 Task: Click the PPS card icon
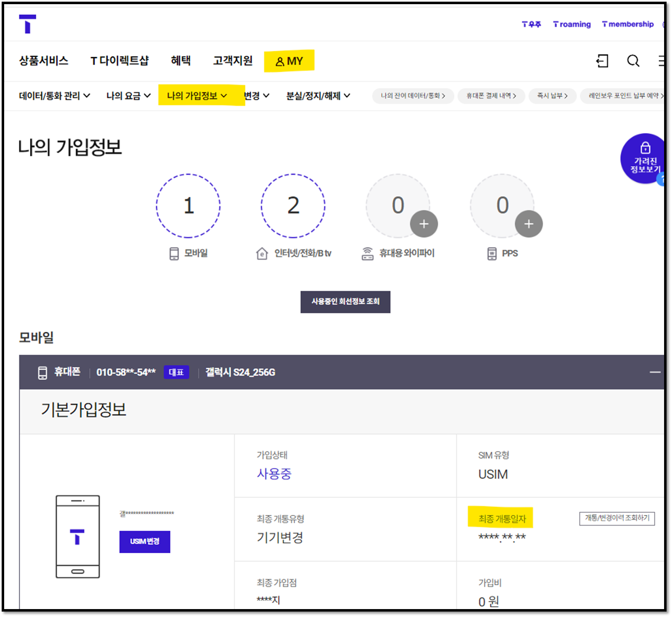[492, 253]
